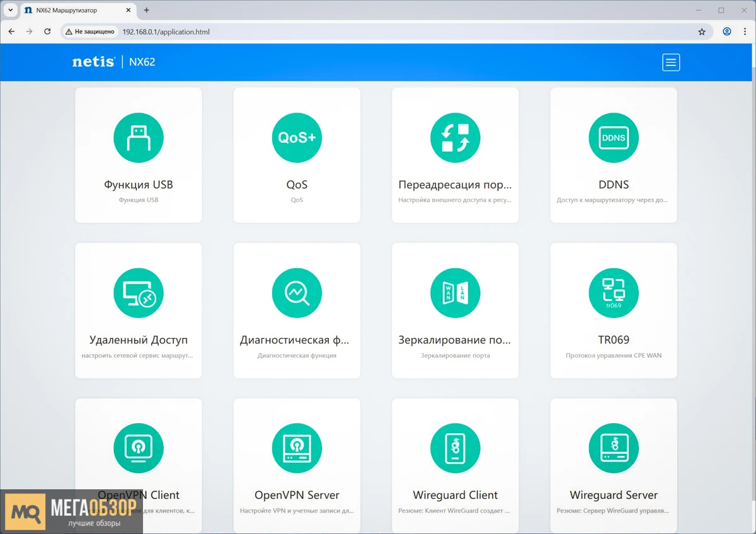The height and width of the screenshot is (534, 756).
Task: Click the Доступ к маршрутизатору description
Action: pos(612,200)
